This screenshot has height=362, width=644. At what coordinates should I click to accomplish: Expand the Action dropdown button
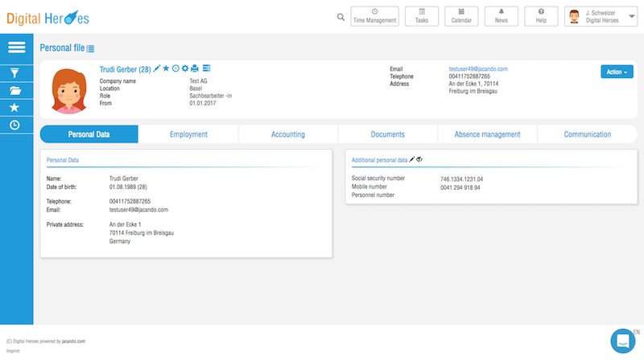617,72
